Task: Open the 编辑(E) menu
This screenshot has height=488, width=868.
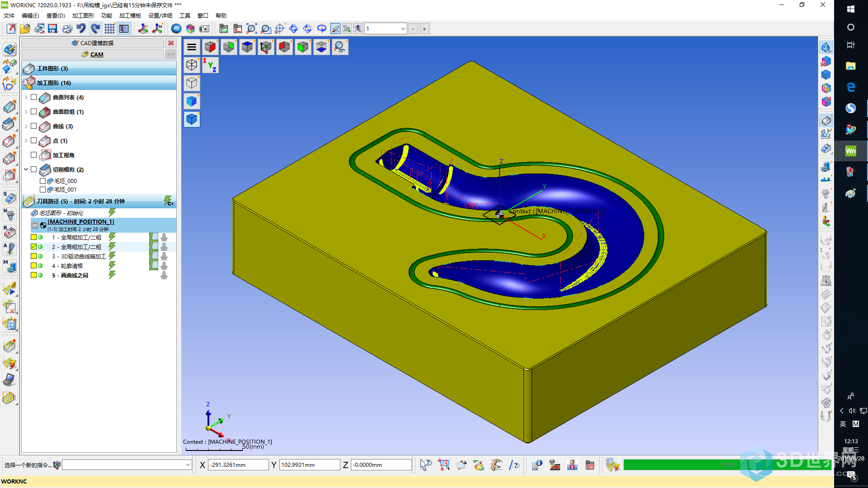Action: (x=30, y=15)
